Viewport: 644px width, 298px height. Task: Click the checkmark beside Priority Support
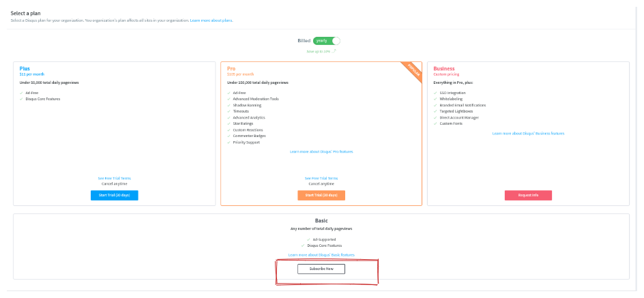tap(229, 142)
